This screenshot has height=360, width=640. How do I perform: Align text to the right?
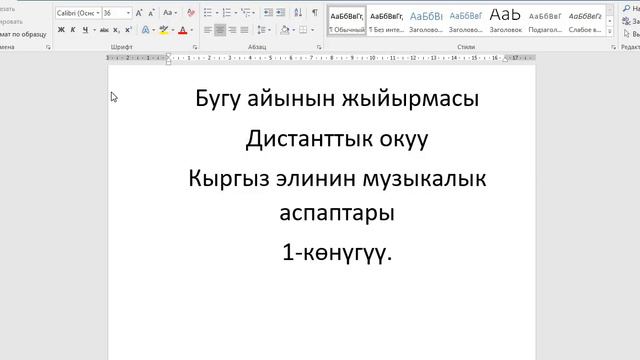[x=232, y=30]
